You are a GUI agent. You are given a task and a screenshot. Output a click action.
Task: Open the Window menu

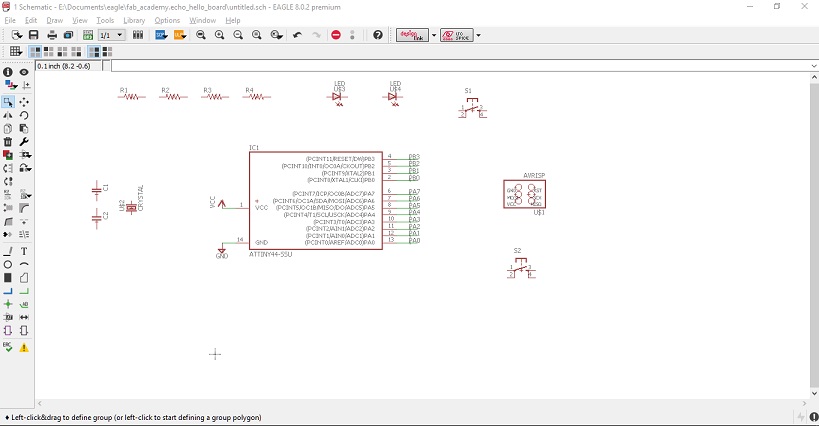click(202, 20)
